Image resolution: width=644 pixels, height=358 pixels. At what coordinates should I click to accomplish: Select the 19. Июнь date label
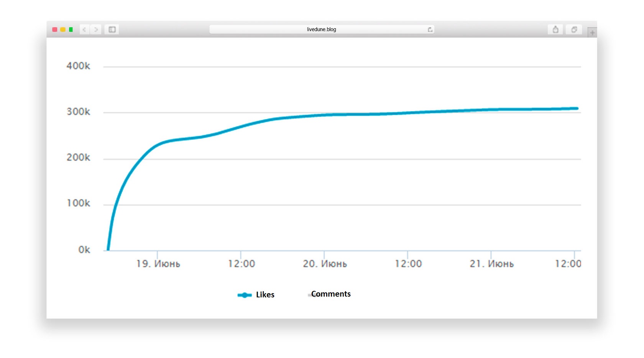158,264
